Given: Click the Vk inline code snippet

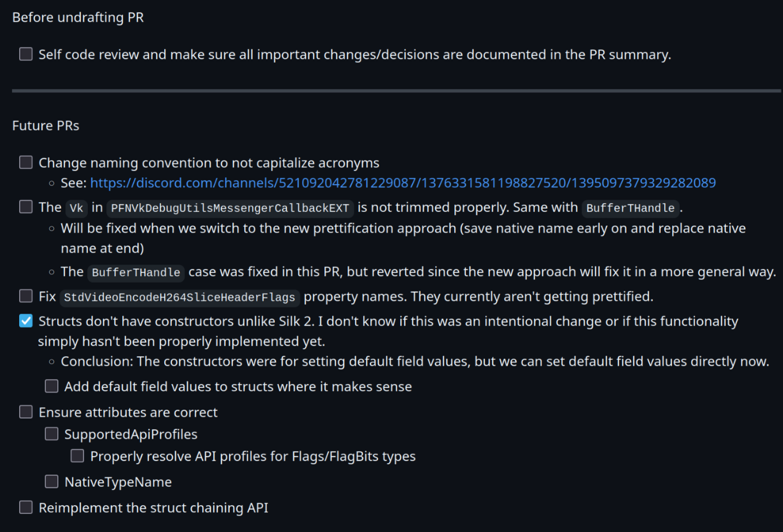Looking at the screenshot, I should pos(76,208).
